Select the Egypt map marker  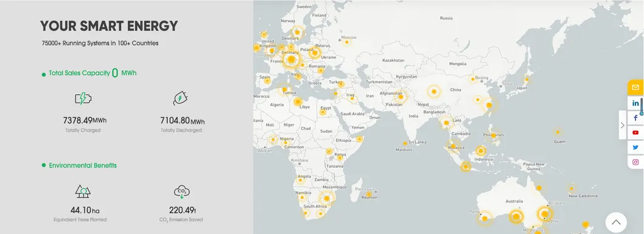pos(323,112)
